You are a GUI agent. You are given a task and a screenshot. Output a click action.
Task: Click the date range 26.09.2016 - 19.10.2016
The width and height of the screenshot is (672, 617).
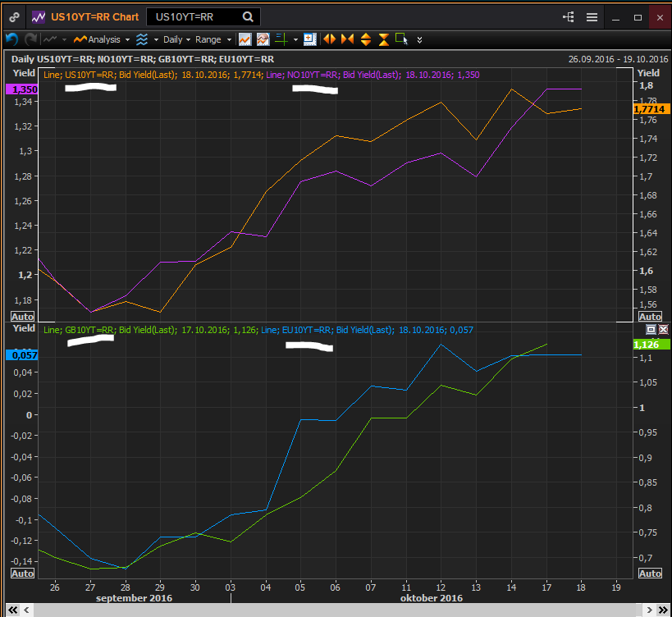[618, 59]
